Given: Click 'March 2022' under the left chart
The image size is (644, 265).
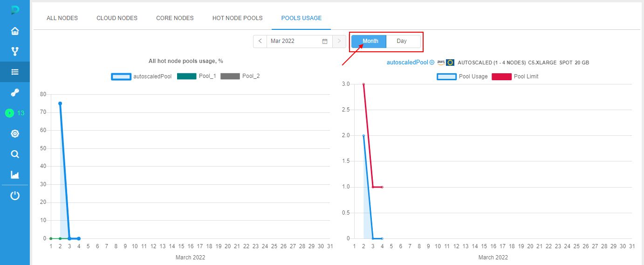Looking at the screenshot, I should pos(190,258).
